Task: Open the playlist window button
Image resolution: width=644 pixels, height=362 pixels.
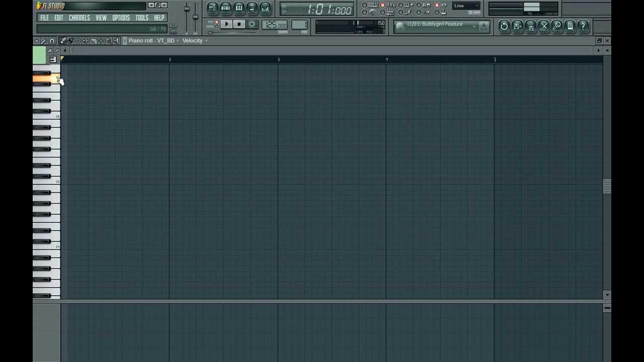Action: click(212, 8)
